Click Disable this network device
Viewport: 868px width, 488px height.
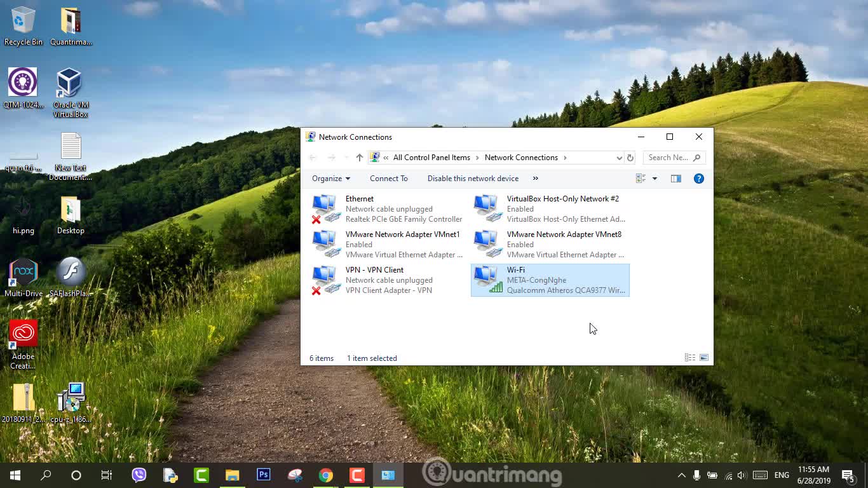click(x=473, y=179)
